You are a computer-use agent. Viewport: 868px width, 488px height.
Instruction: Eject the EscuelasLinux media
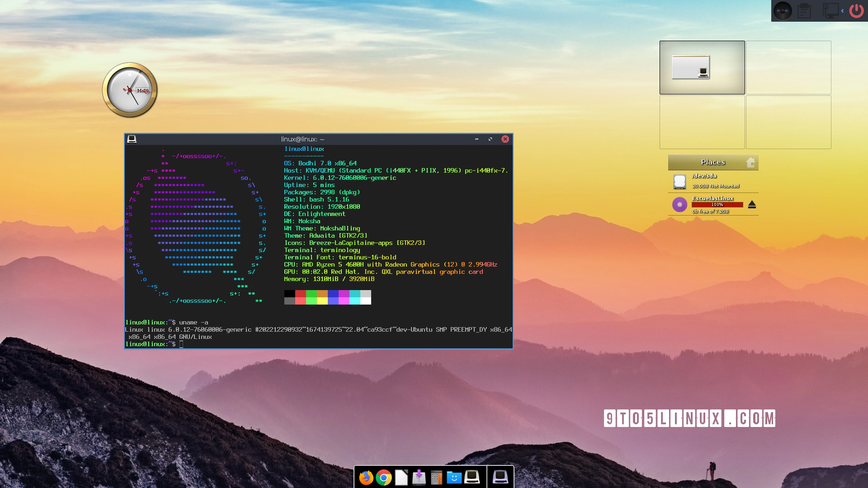752,204
